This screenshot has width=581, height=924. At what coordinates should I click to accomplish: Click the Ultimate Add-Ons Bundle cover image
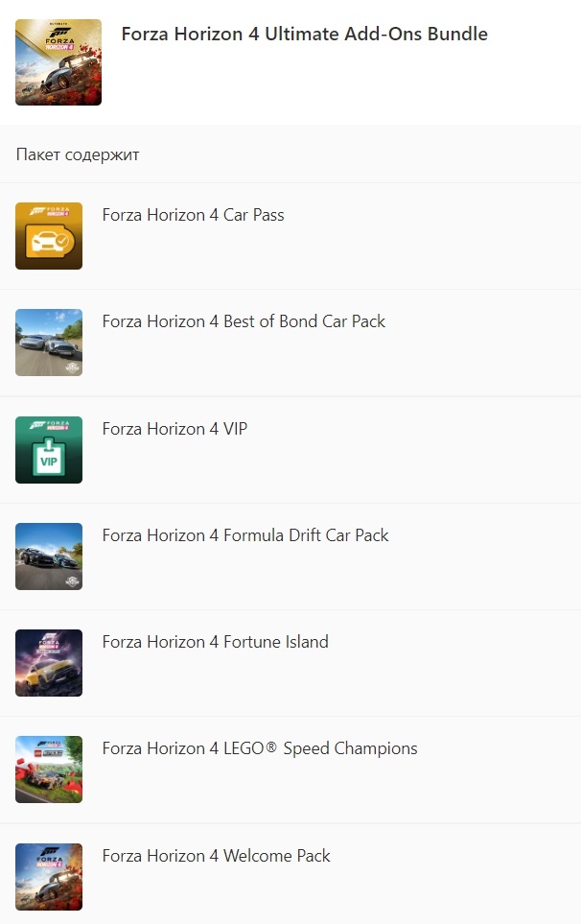click(58, 62)
